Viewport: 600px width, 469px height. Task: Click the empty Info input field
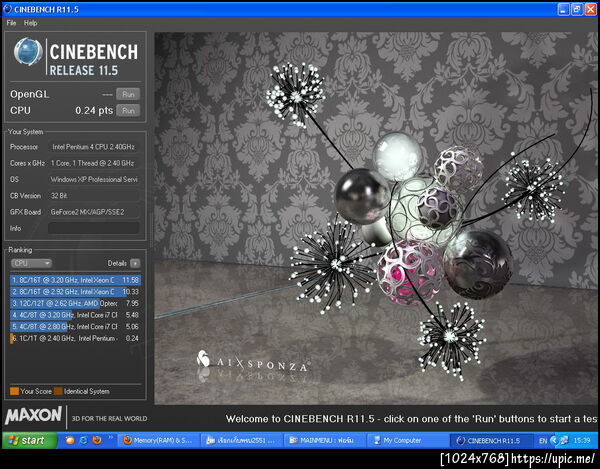click(x=93, y=228)
